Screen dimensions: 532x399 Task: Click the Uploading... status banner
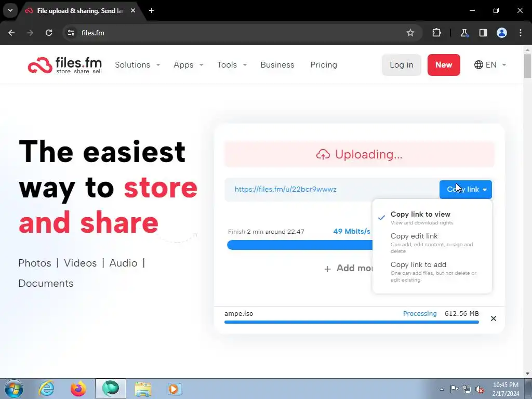click(x=360, y=154)
